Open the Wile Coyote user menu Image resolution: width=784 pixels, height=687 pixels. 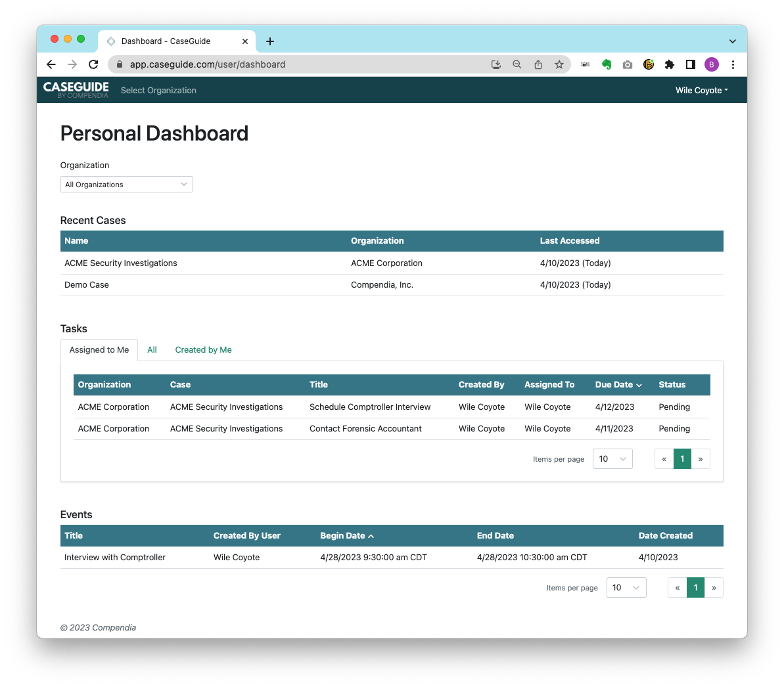pyautogui.click(x=701, y=90)
